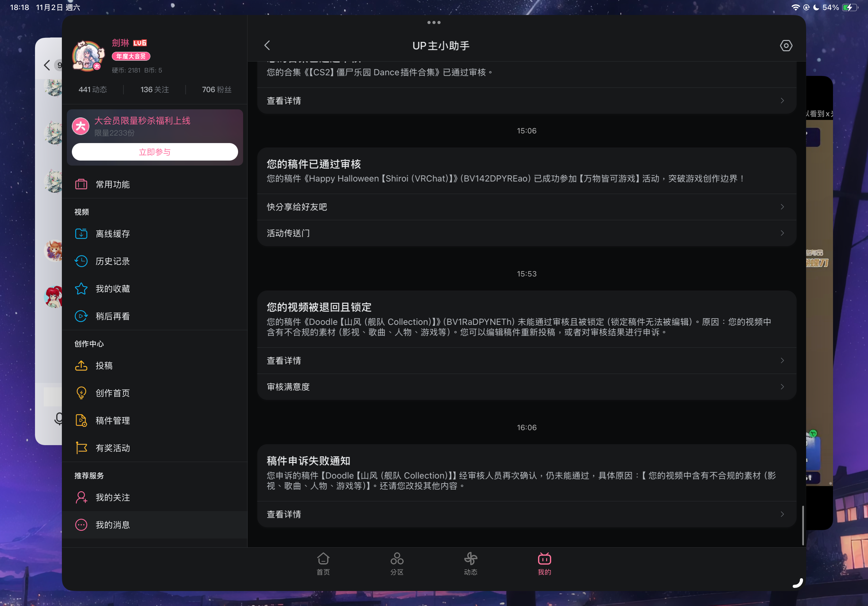Click chevron on 活动传送门 row
This screenshot has height=606, width=868.
[782, 233]
